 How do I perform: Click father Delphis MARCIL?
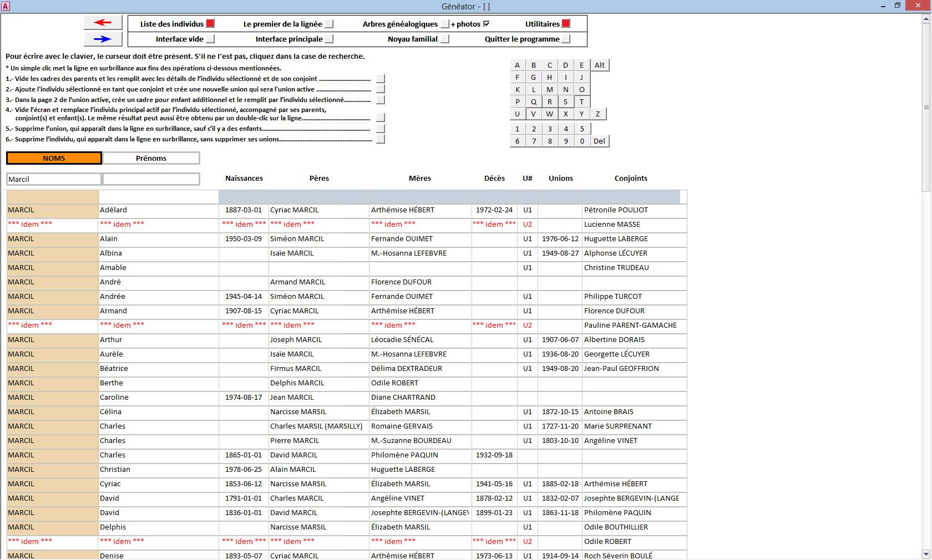pyautogui.click(x=297, y=383)
